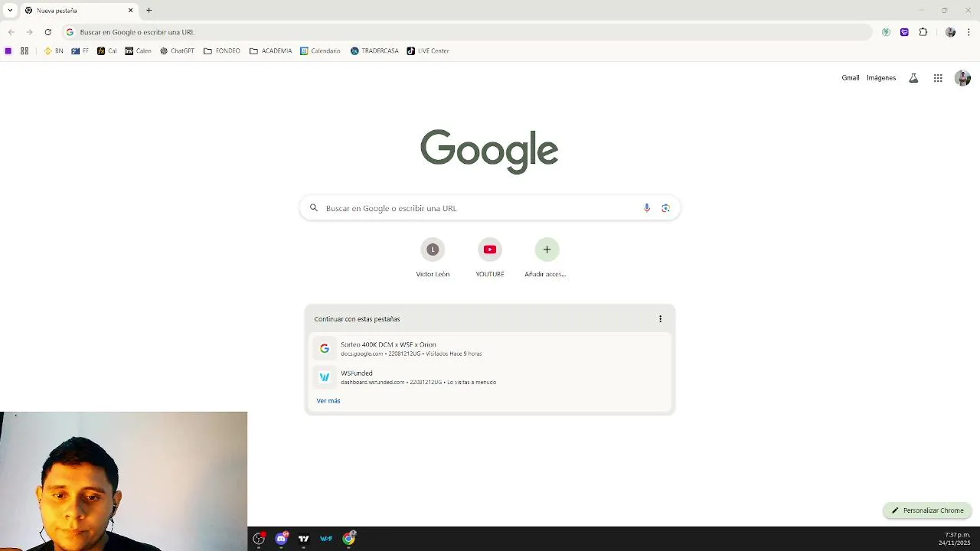Open the Google account avatar

point(962,78)
